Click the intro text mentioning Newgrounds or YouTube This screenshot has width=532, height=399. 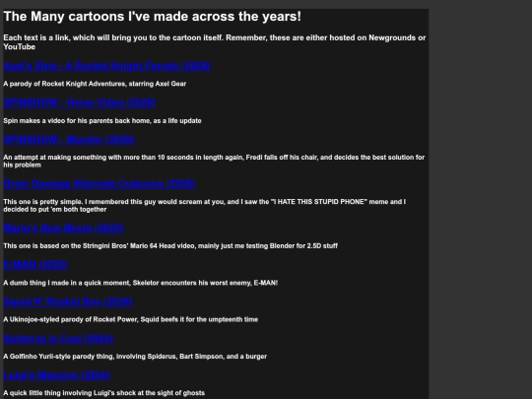tap(215, 42)
